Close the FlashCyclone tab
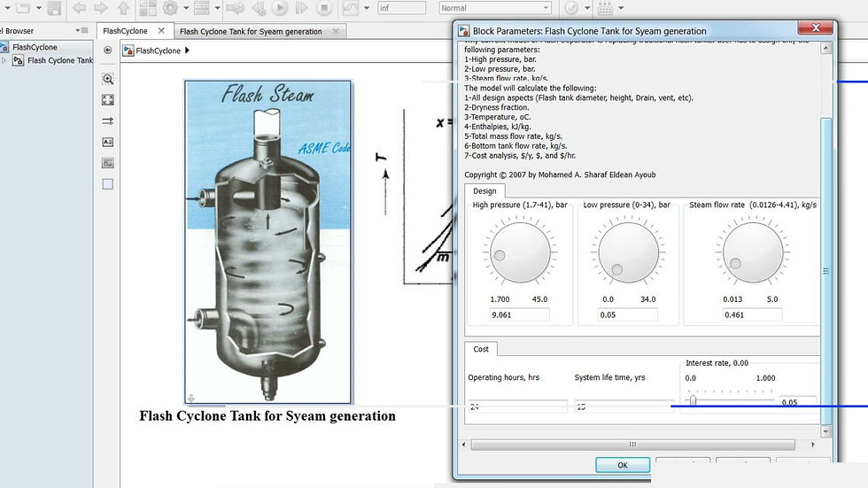The height and width of the screenshot is (488, 868). click(161, 30)
